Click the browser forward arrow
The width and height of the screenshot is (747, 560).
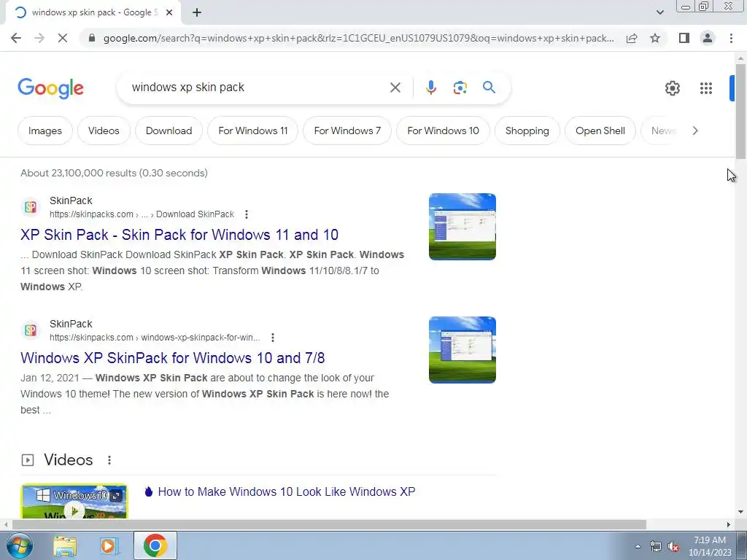pos(39,38)
